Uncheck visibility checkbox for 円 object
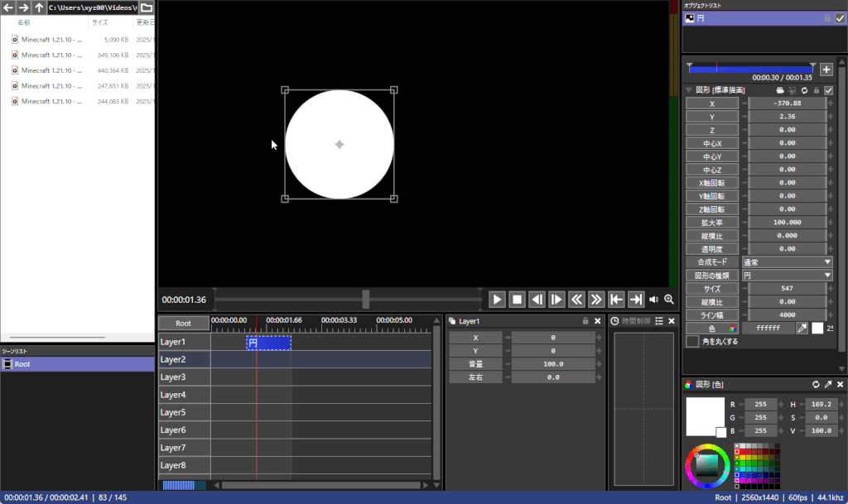The image size is (848, 504). [x=841, y=18]
